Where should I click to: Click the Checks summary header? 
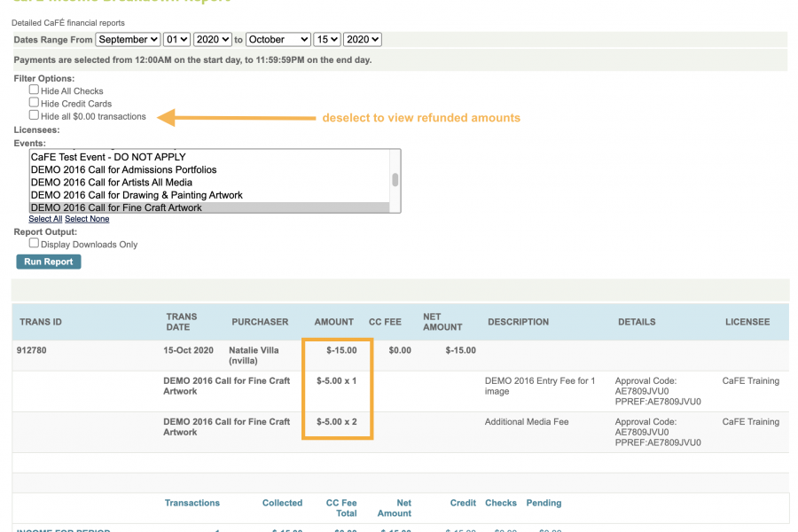click(x=501, y=503)
